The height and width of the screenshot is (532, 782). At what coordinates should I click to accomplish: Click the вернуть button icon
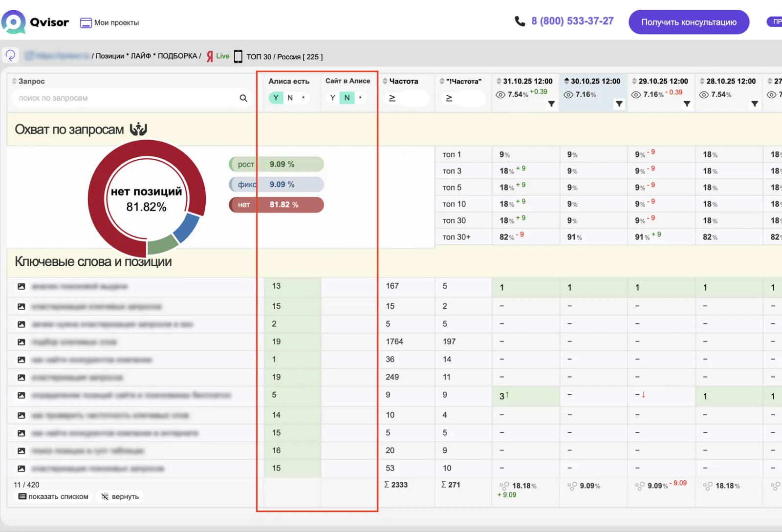(105, 497)
